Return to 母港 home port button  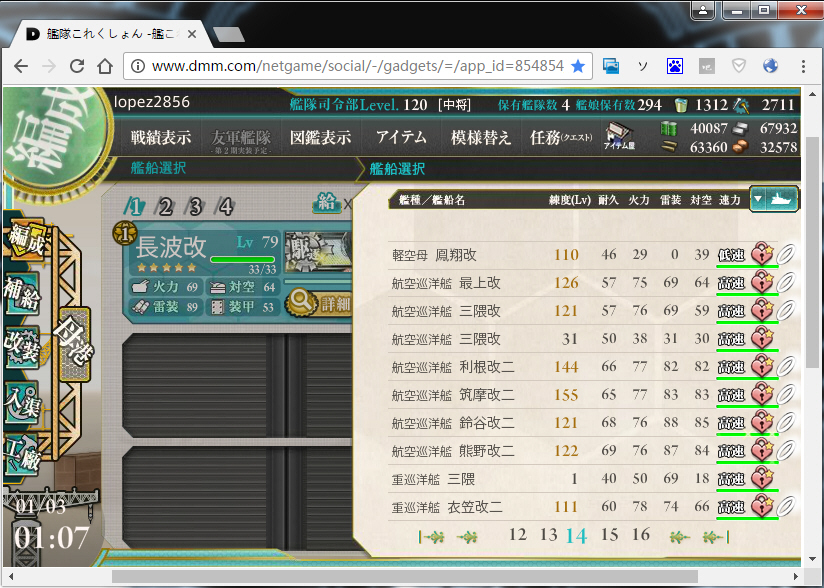(74, 344)
